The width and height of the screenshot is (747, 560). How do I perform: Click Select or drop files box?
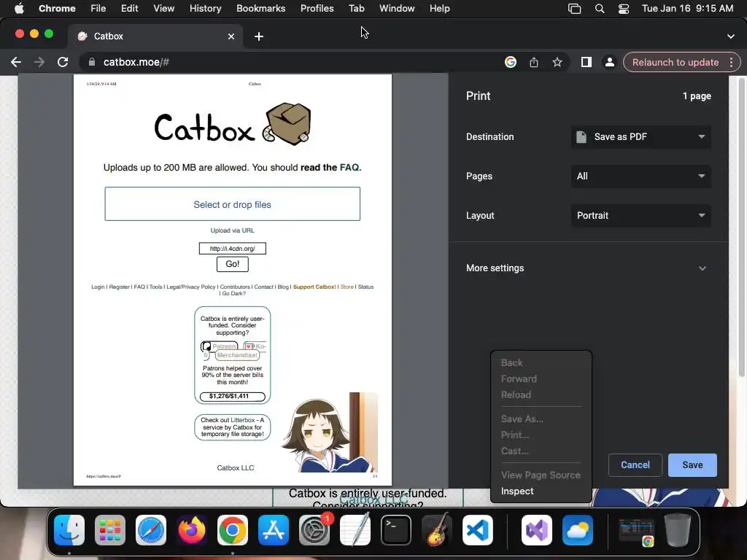coord(233,204)
